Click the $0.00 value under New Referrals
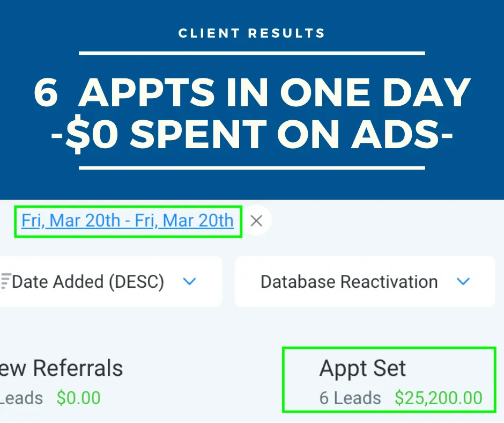 (78, 398)
